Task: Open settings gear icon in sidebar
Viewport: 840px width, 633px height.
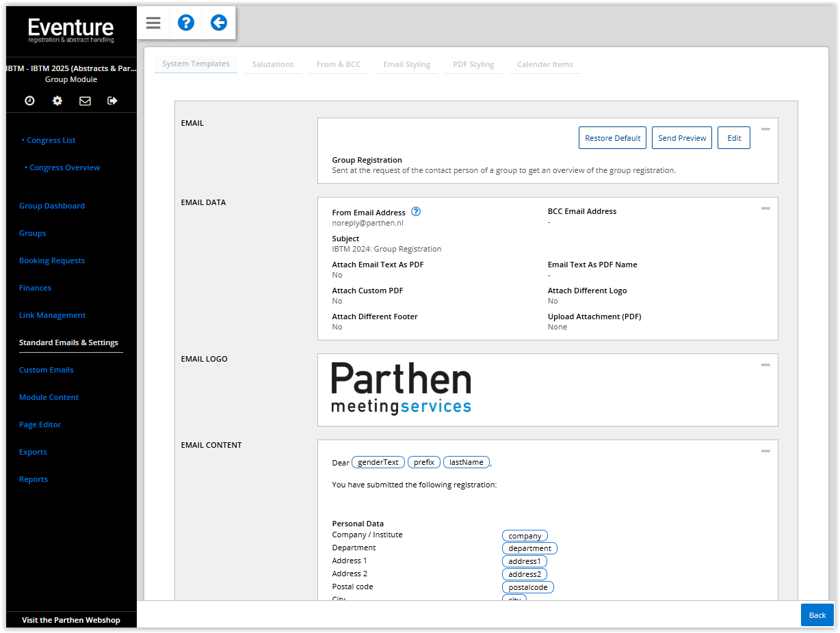Action: pos(57,100)
